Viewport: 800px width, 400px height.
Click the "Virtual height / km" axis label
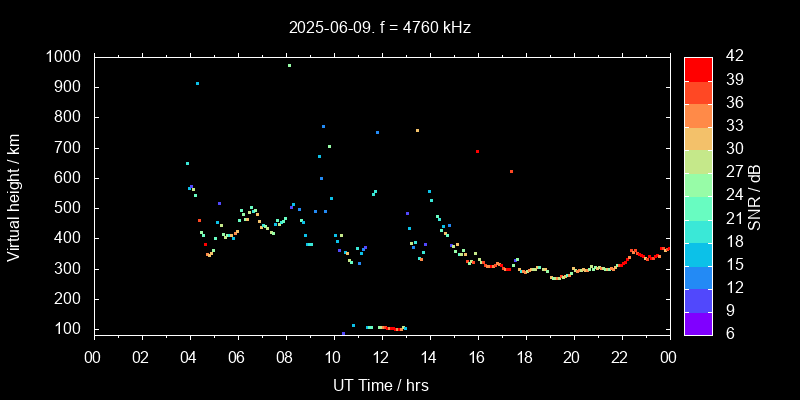pyautogui.click(x=14, y=196)
